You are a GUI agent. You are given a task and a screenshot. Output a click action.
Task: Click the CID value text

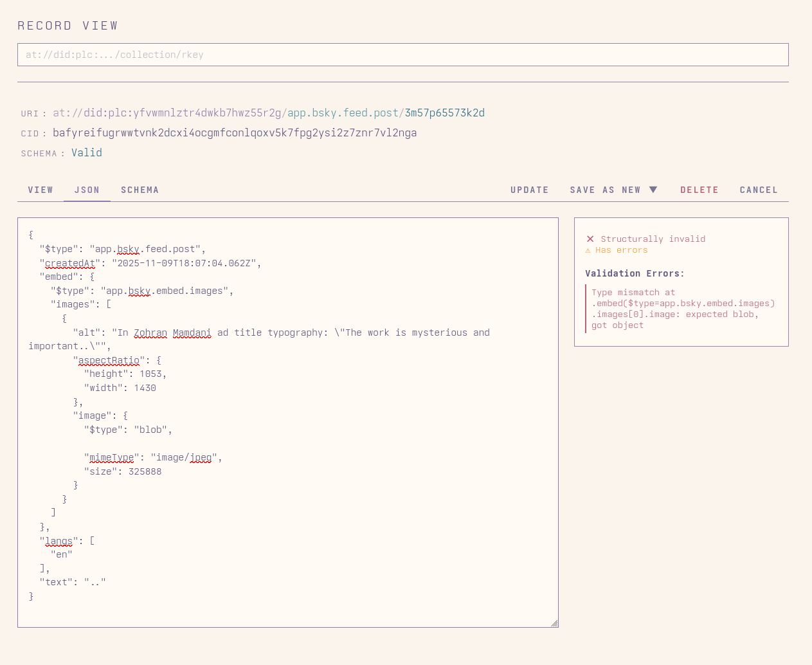[x=235, y=132]
